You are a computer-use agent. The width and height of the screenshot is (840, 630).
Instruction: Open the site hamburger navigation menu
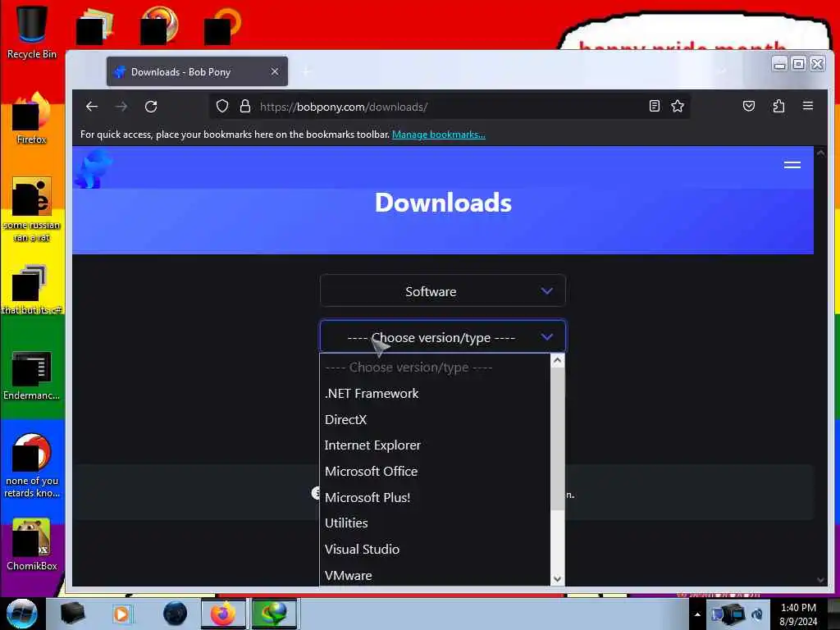click(x=792, y=165)
